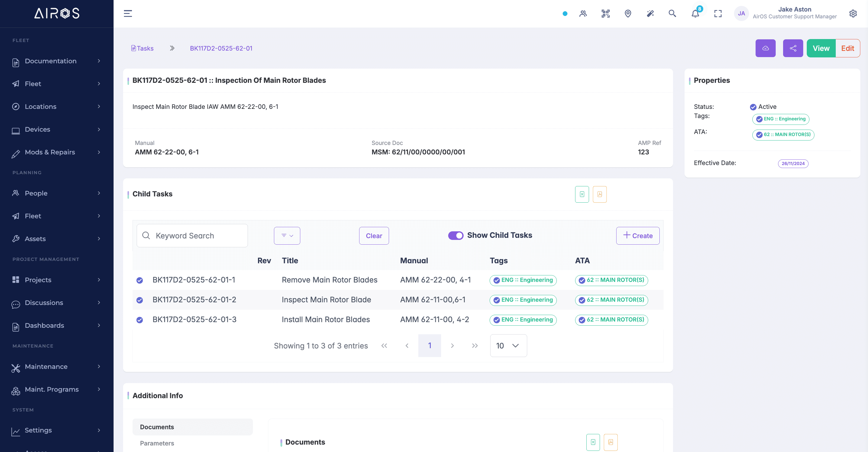Toggle fullscreen mode icon
The height and width of the screenshot is (452, 868).
(718, 14)
